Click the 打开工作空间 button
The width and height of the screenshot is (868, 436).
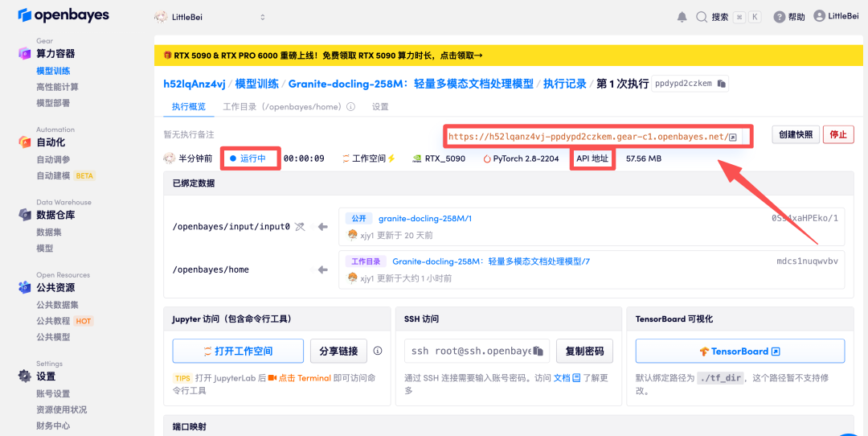(x=238, y=351)
